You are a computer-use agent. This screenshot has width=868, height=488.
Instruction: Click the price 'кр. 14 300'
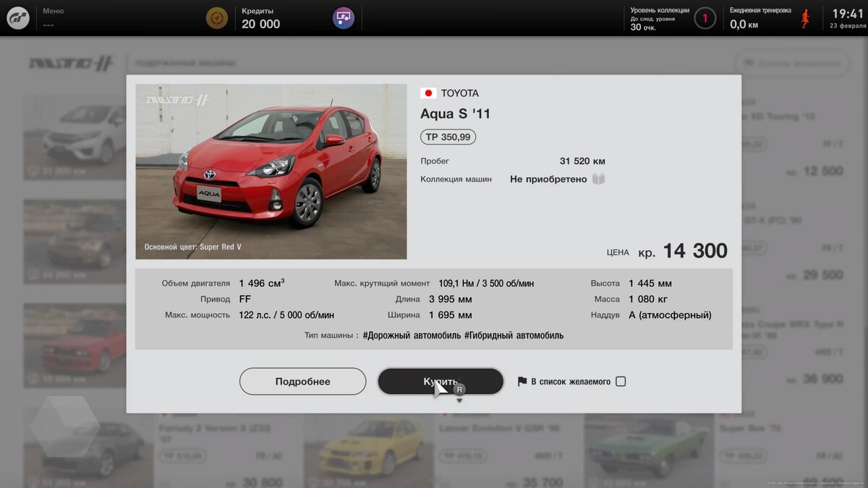click(x=682, y=251)
